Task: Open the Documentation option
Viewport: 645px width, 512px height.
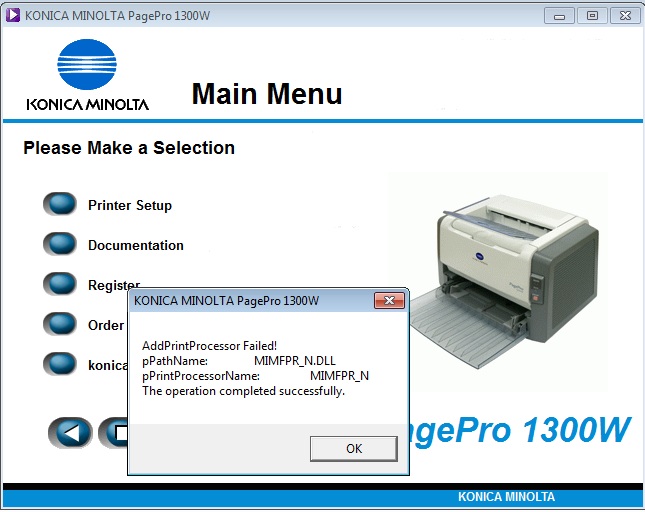Action: click(x=136, y=245)
